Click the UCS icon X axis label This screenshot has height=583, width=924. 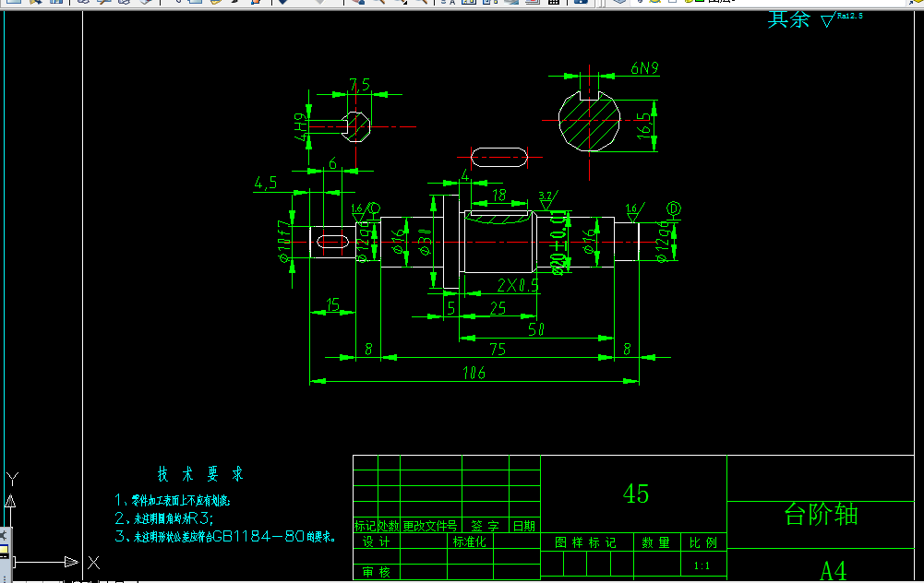pyautogui.click(x=94, y=563)
